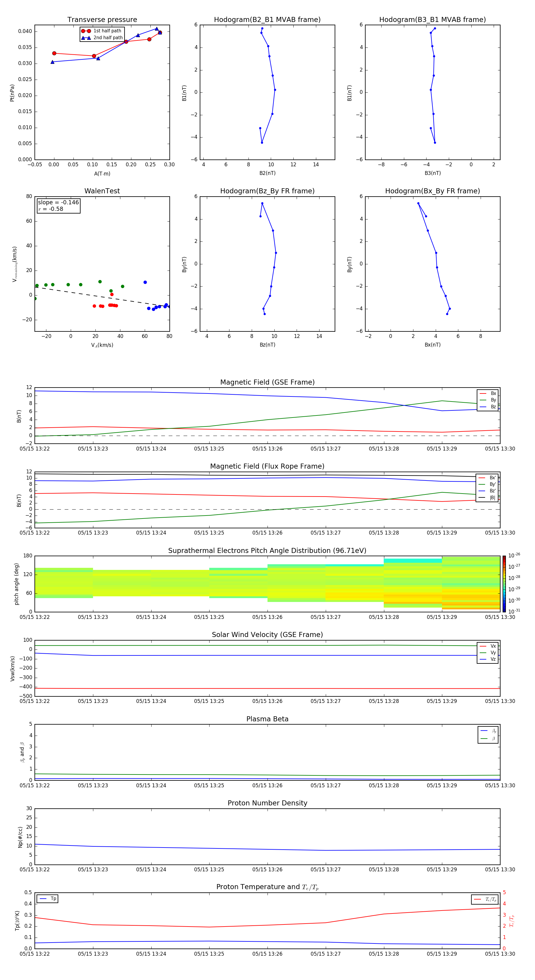Click the 'Bz(nT)' x-axis label
This screenshot has height=980, width=535.
(x=267, y=345)
